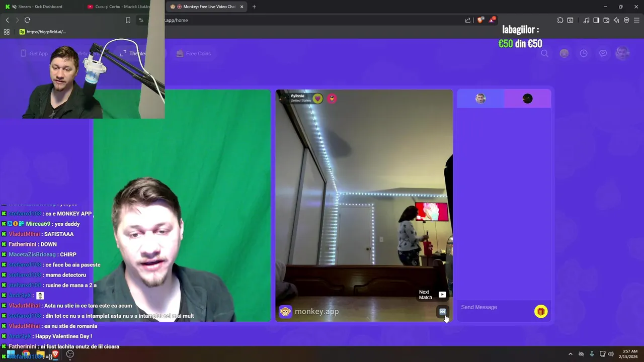644x362 pixels.
Task: Focus the Send Message input field
Action: (x=496, y=307)
